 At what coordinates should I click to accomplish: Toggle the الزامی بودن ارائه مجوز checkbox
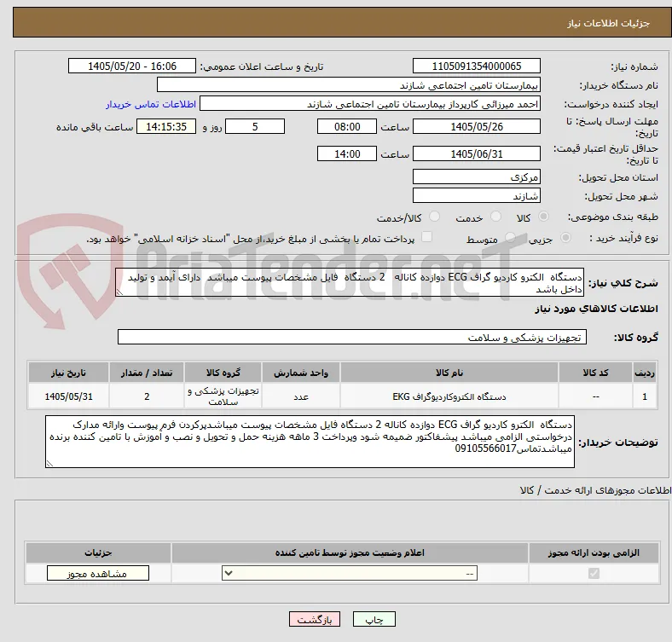[x=594, y=573]
